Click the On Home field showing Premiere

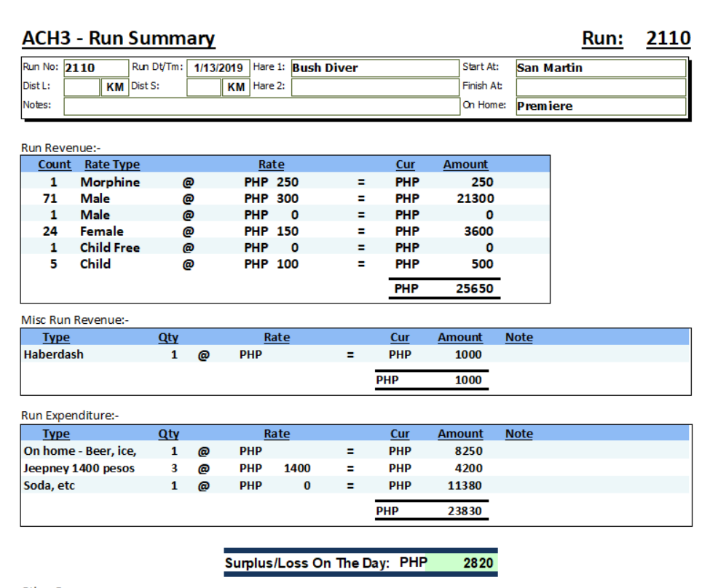coord(600,106)
